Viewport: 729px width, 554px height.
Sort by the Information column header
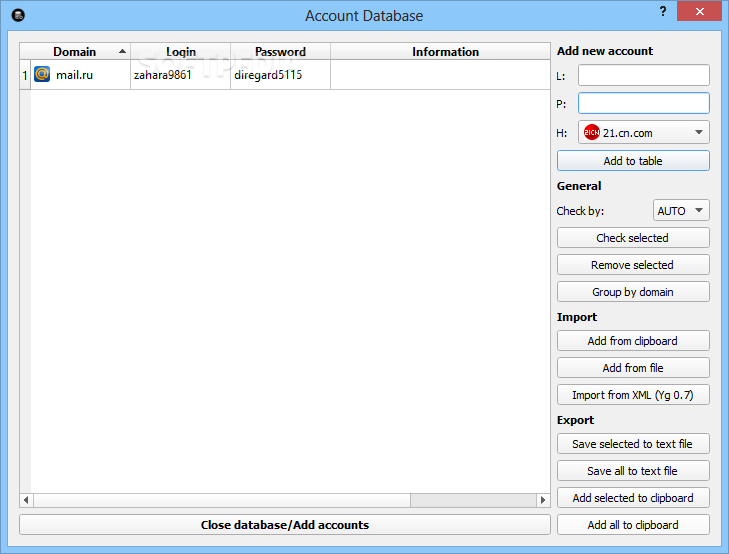pos(440,51)
